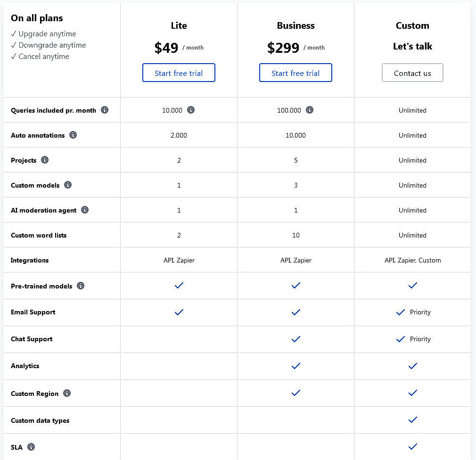Select the Business plan heading
The height and width of the screenshot is (460, 476).
pyautogui.click(x=295, y=25)
